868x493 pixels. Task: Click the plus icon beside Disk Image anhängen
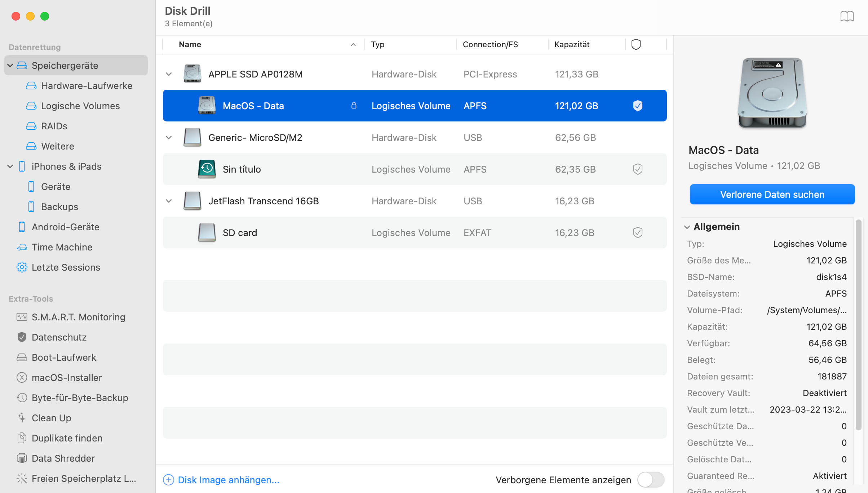(x=168, y=480)
